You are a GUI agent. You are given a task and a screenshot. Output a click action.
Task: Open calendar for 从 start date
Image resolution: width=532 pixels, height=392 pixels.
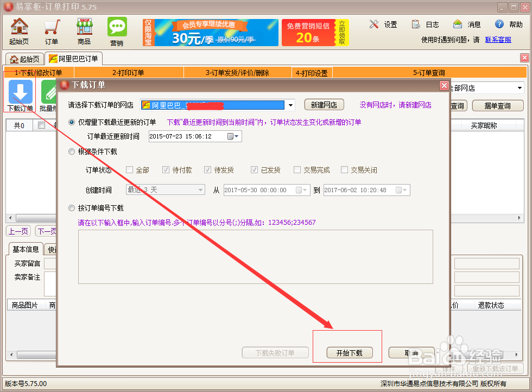(x=301, y=190)
